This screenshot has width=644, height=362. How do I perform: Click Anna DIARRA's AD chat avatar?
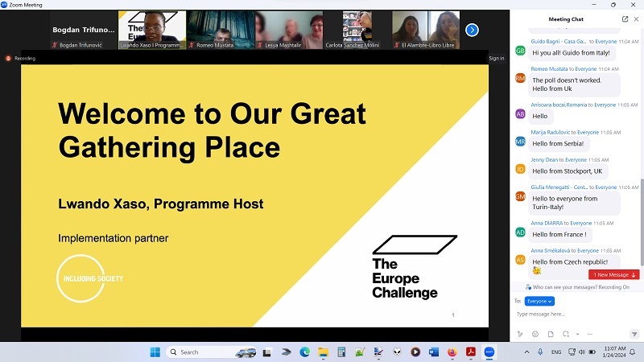click(x=520, y=232)
